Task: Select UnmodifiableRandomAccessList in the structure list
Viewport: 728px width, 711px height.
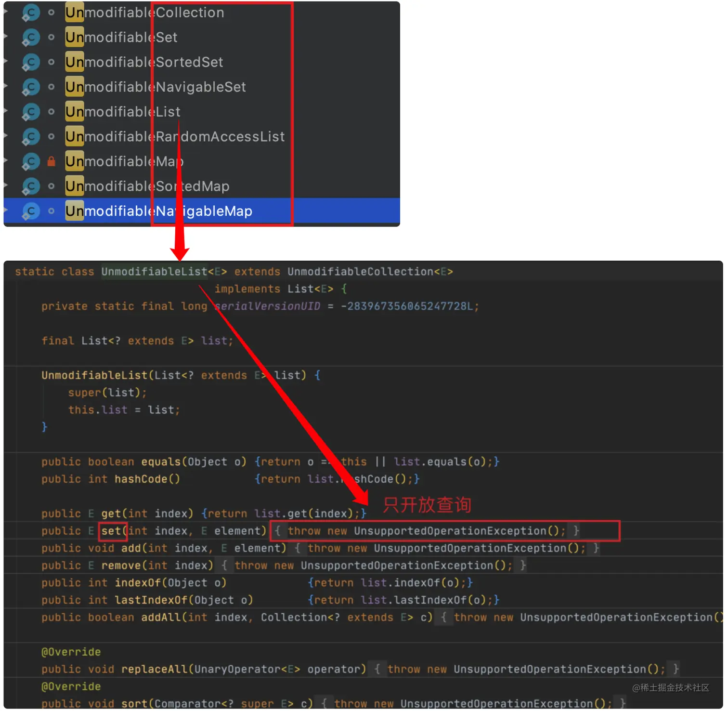Action: click(x=175, y=137)
